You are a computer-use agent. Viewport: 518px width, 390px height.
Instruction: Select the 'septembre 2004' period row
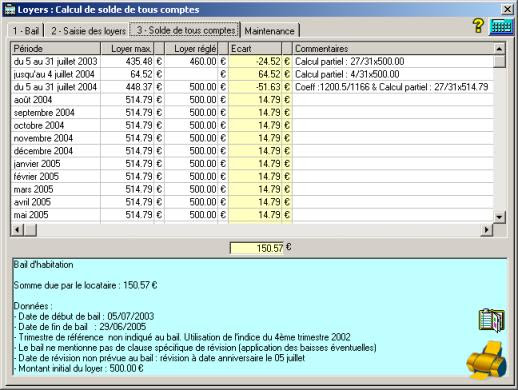pyautogui.click(x=252, y=112)
